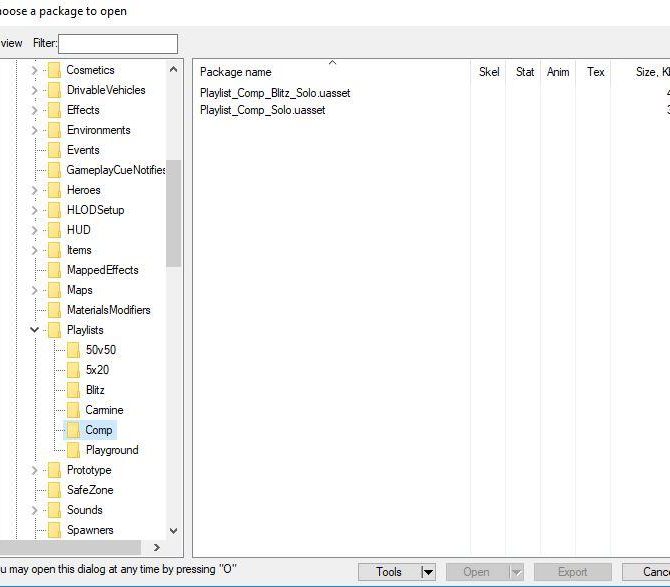Expand the Environments tree node
This screenshot has height=587, width=670.
pos(35,130)
